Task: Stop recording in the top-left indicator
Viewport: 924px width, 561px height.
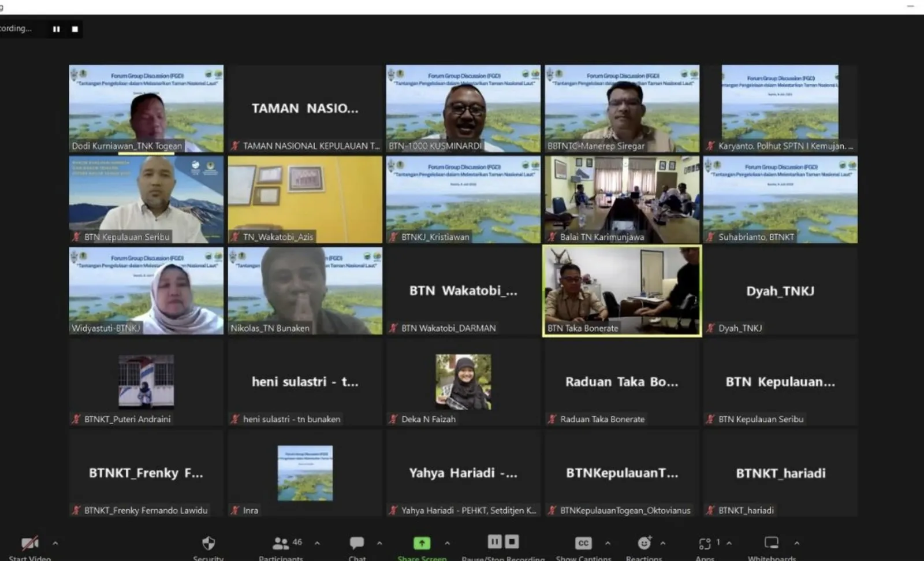Action: click(75, 29)
